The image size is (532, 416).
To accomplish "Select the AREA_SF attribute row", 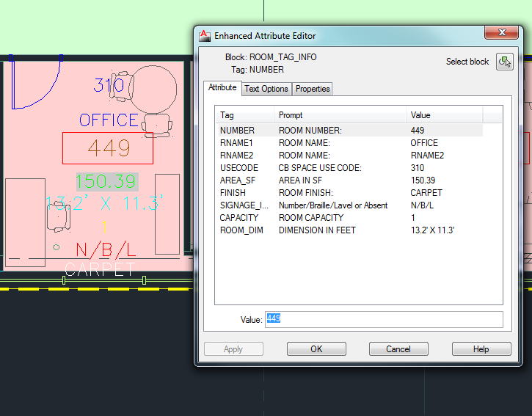I will click(x=350, y=180).
